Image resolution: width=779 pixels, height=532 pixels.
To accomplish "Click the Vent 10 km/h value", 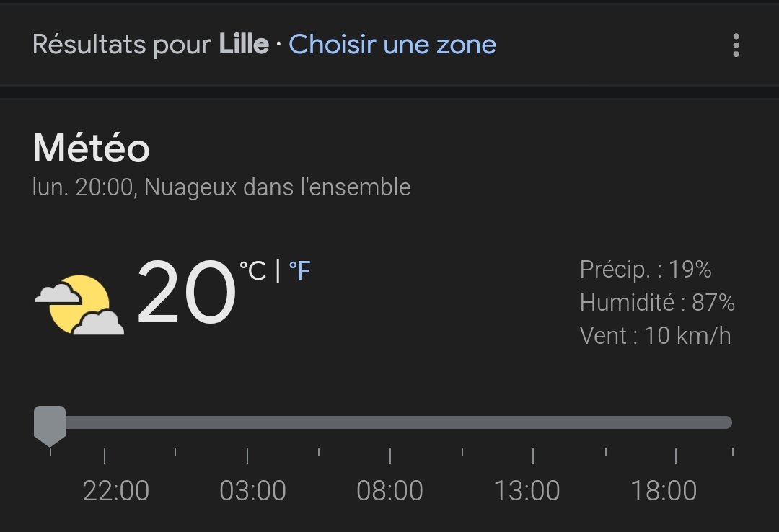I will point(655,335).
